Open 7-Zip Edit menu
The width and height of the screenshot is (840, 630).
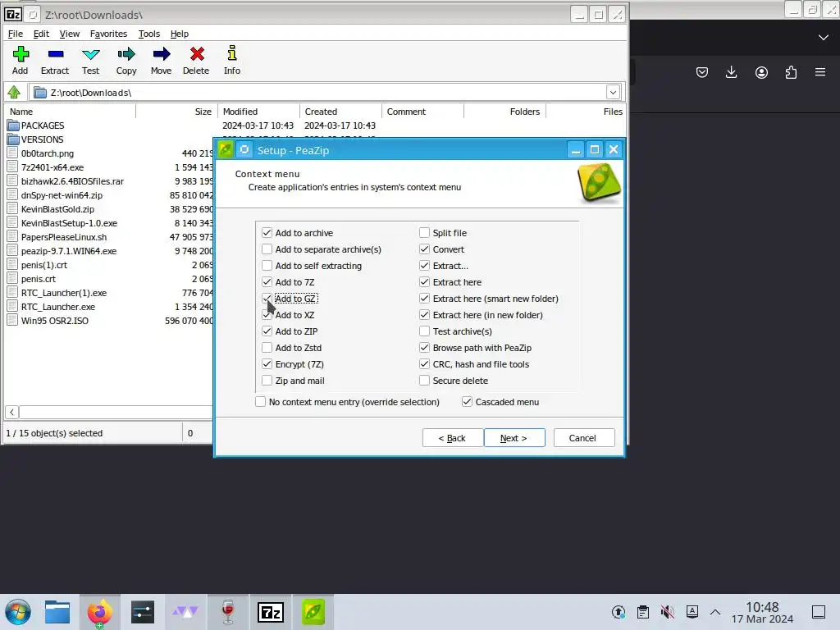tap(41, 34)
